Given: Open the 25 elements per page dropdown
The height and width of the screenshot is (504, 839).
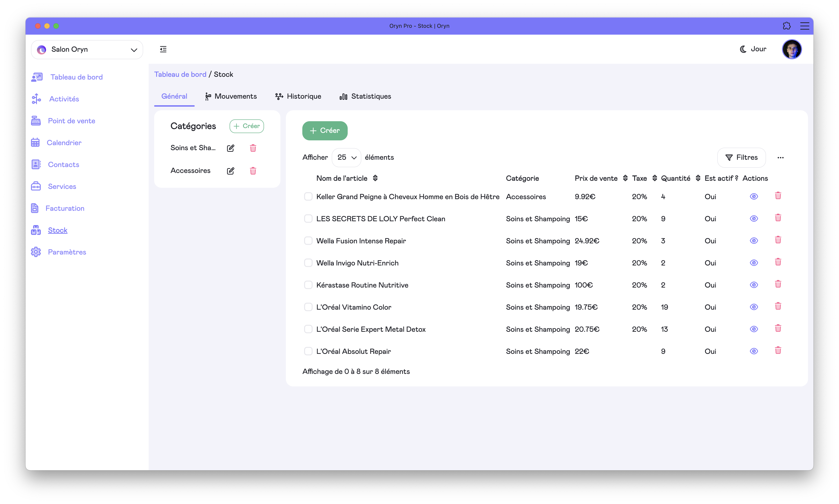Looking at the screenshot, I should click(346, 158).
